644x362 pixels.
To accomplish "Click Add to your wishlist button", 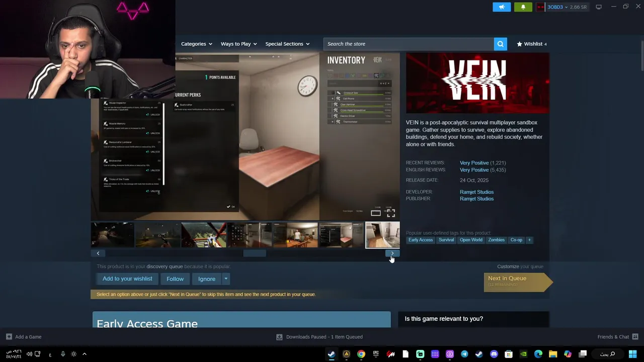I will 127,279.
